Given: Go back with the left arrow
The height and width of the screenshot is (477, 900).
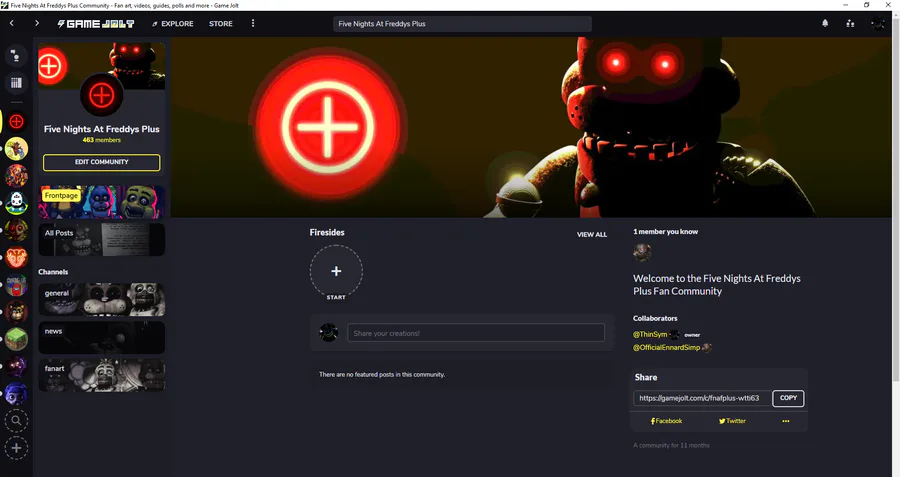Looking at the screenshot, I should pos(11,24).
